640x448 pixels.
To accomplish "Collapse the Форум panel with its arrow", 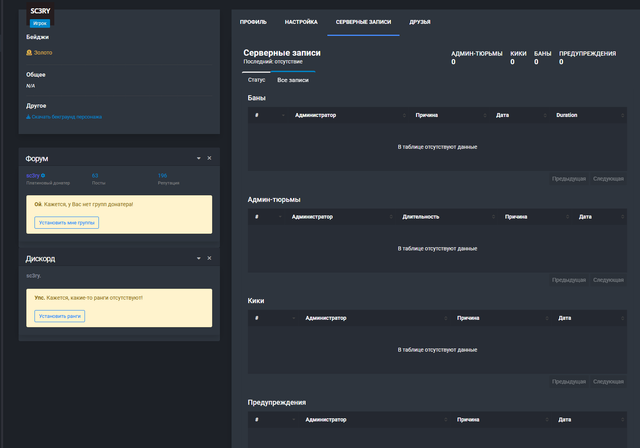I will pos(199,158).
